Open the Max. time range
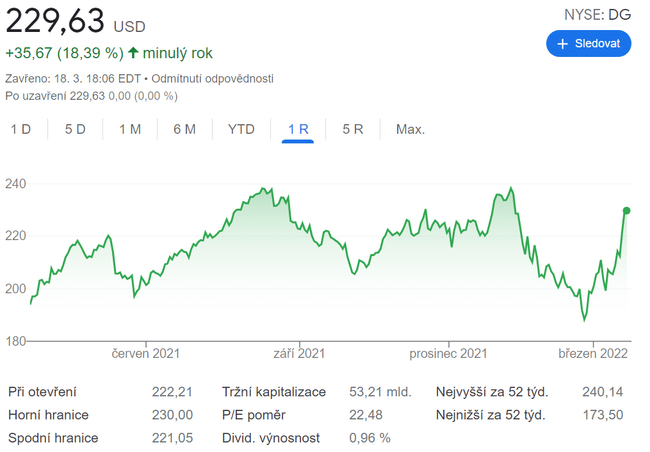Image resolution: width=650 pixels, height=452 pixels. click(410, 129)
